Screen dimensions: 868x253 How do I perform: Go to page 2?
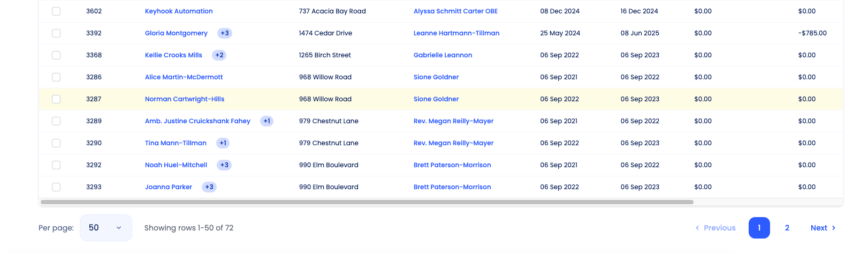click(x=787, y=228)
